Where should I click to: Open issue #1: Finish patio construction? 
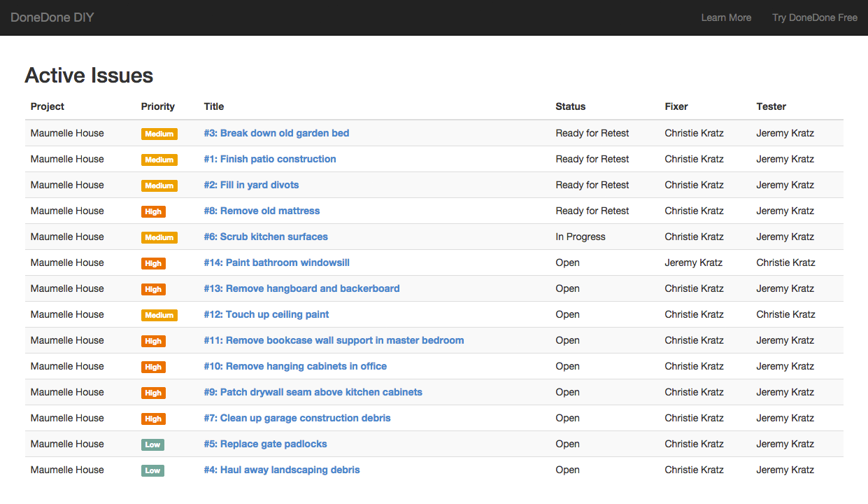(x=270, y=159)
